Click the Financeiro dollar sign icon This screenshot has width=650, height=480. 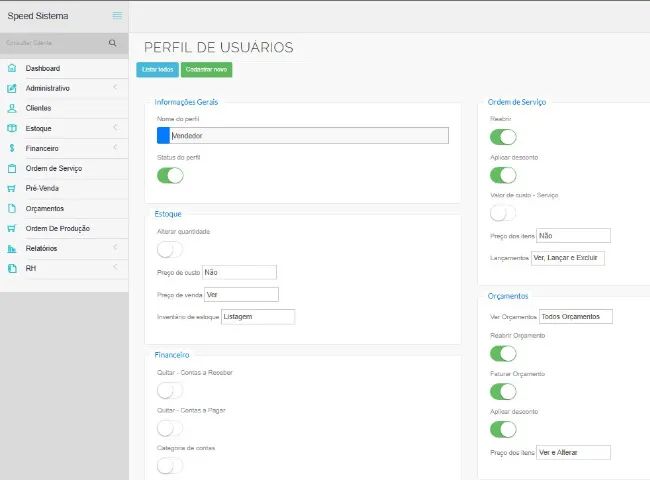point(12,148)
